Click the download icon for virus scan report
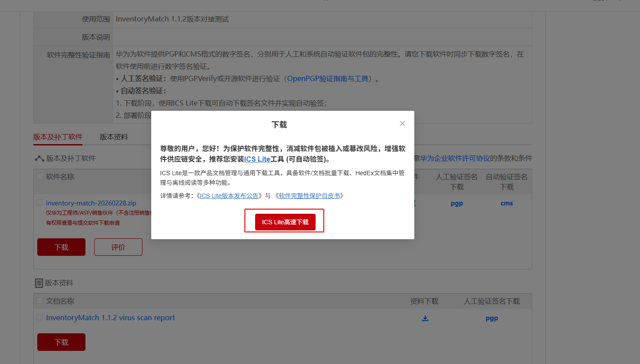 click(x=425, y=318)
